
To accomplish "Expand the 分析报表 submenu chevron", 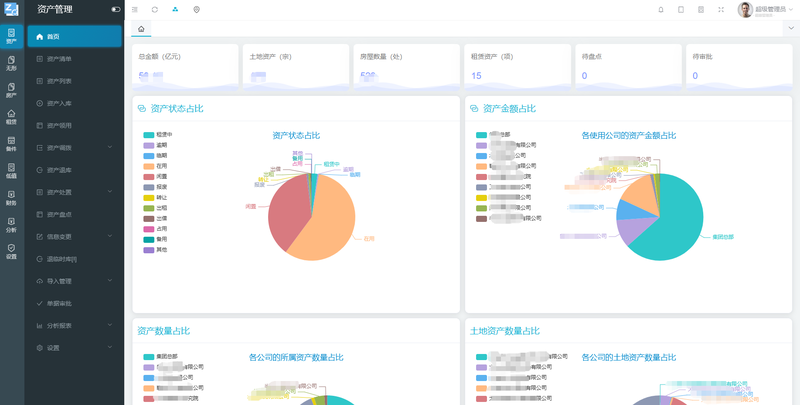I will (110, 325).
